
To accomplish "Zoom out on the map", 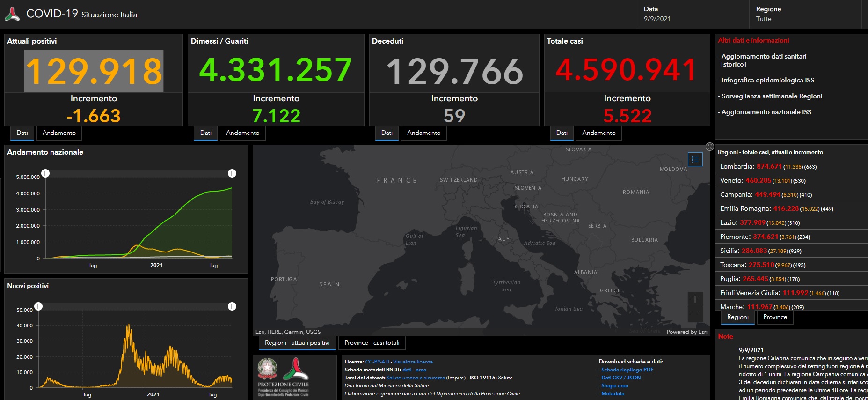I will [695, 314].
